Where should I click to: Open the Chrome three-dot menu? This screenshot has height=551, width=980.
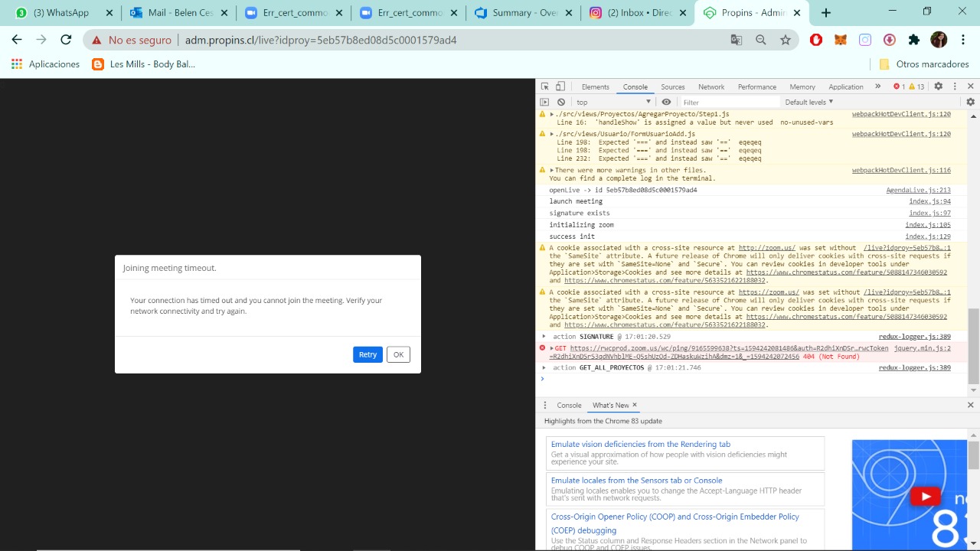pyautogui.click(x=963, y=40)
